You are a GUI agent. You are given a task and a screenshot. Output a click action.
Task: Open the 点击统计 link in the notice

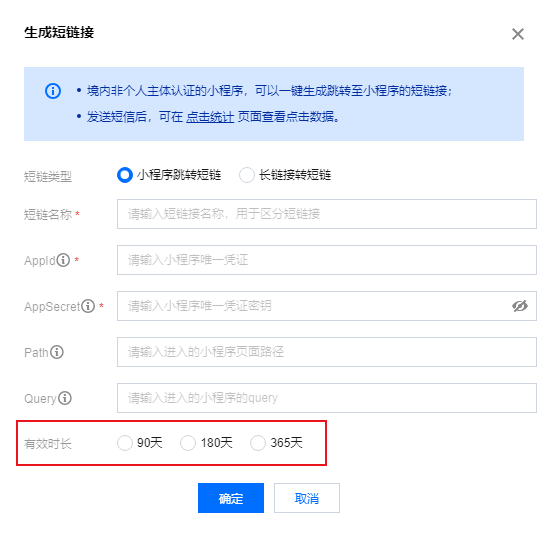pos(210,117)
